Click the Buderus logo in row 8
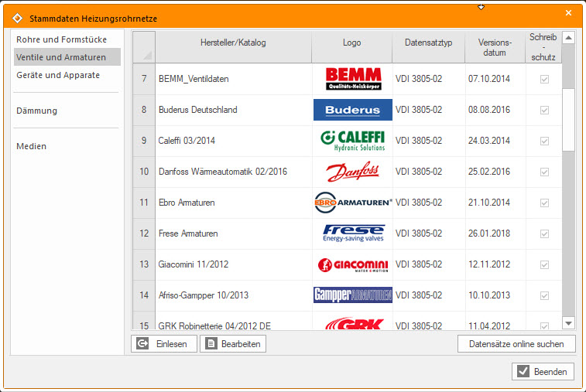The width and height of the screenshot is (586, 392). pyautogui.click(x=352, y=110)
